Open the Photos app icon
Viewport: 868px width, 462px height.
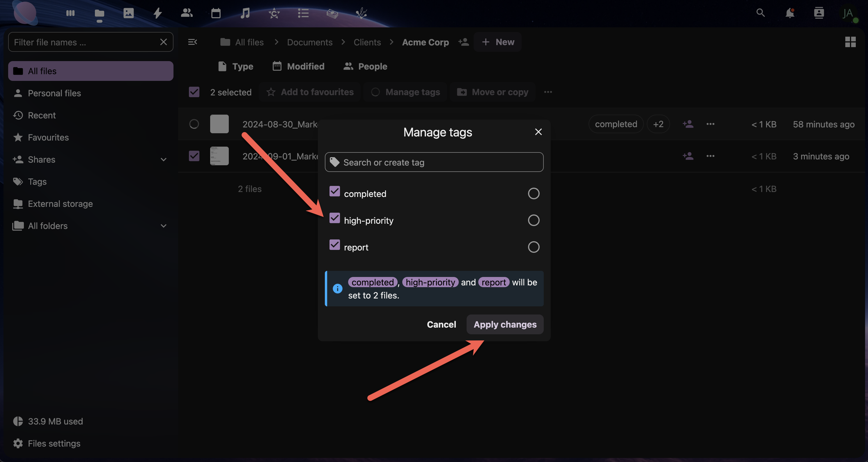click(x=128, y=13)
